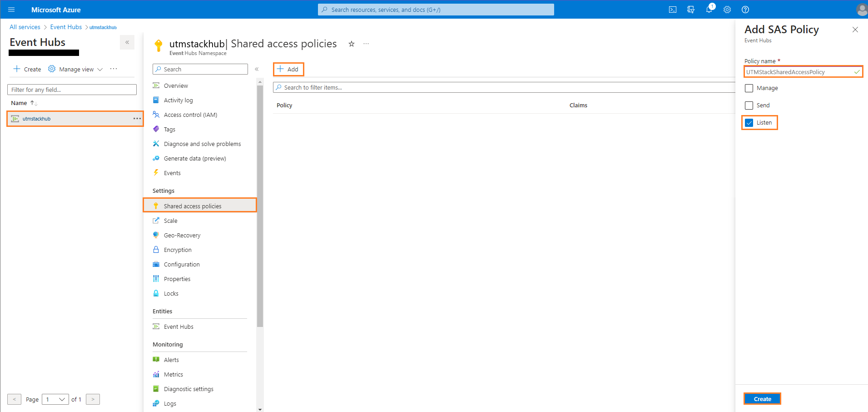Check the Manage permission checkbox
The width and height of the screenshot is (868, 412).
pyautogui.click(x=749, y=88)
